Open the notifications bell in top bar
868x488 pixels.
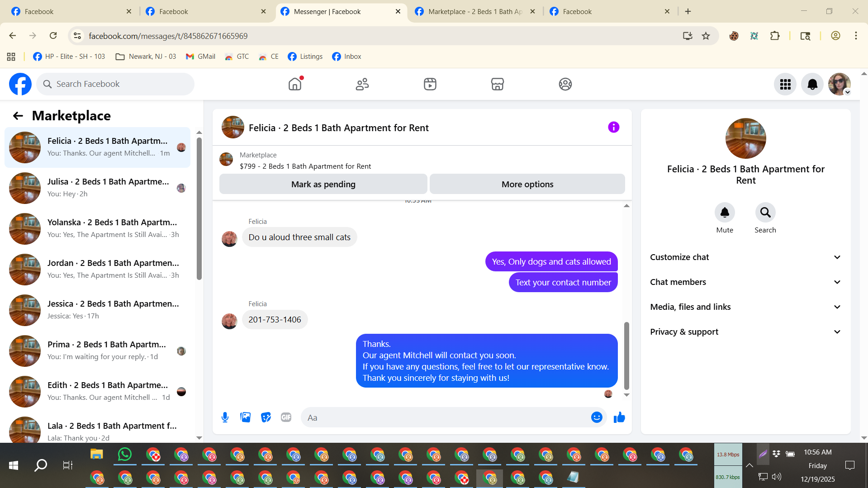click(x=812, y=84)
